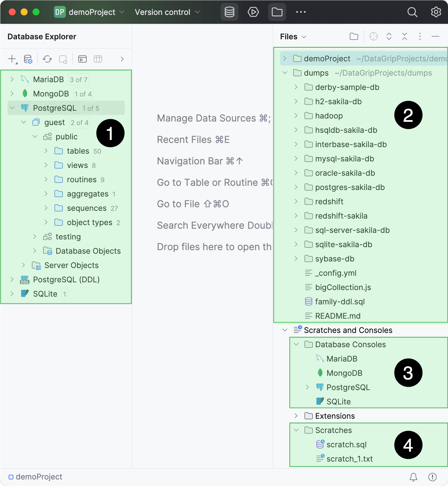Add new data source with plus icon
448x486 pixels.
click(12, 59)
